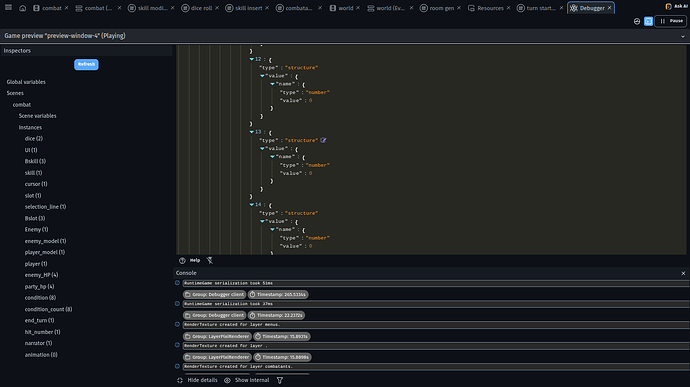Viewport: 690px width, 387px height.
Task: Go to the Home page icon tab
Action: pyautogui.click(x=22, y=8)
